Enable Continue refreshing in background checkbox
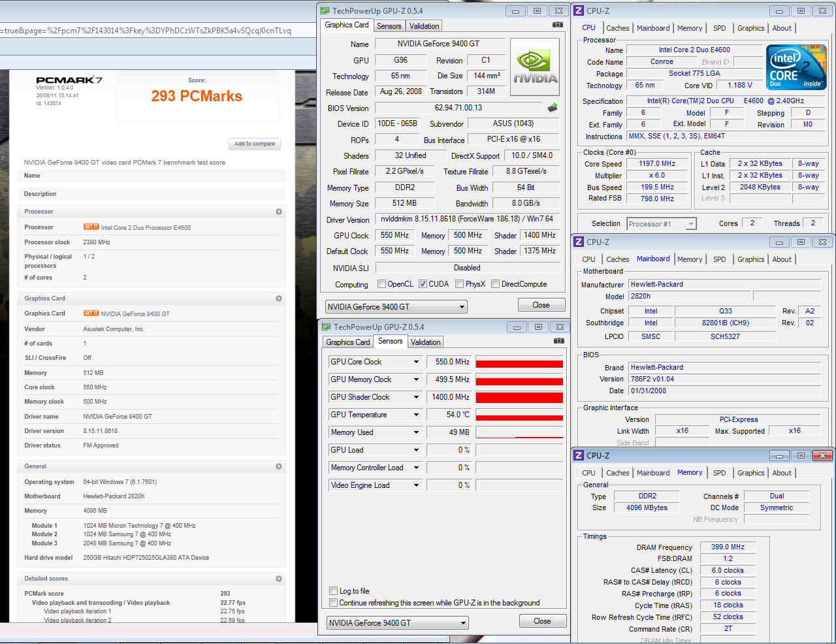The height and width of the screenshot is (644, 836). tap(334, 603)
